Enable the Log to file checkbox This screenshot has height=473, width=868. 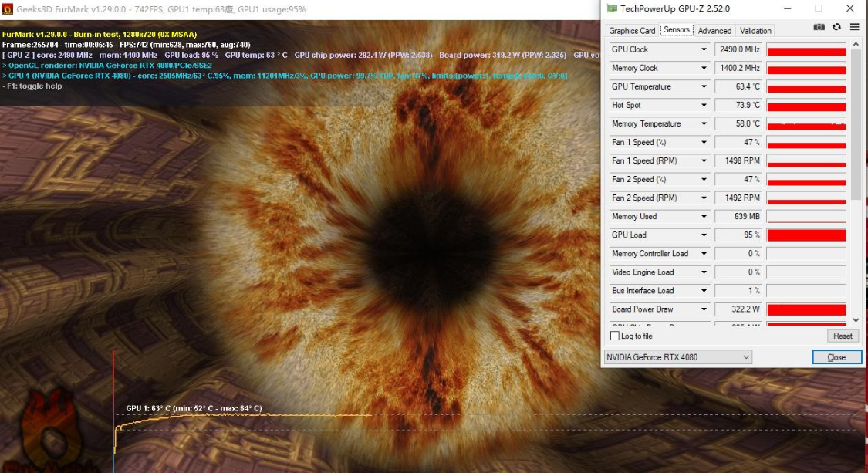tap(614, 336)
